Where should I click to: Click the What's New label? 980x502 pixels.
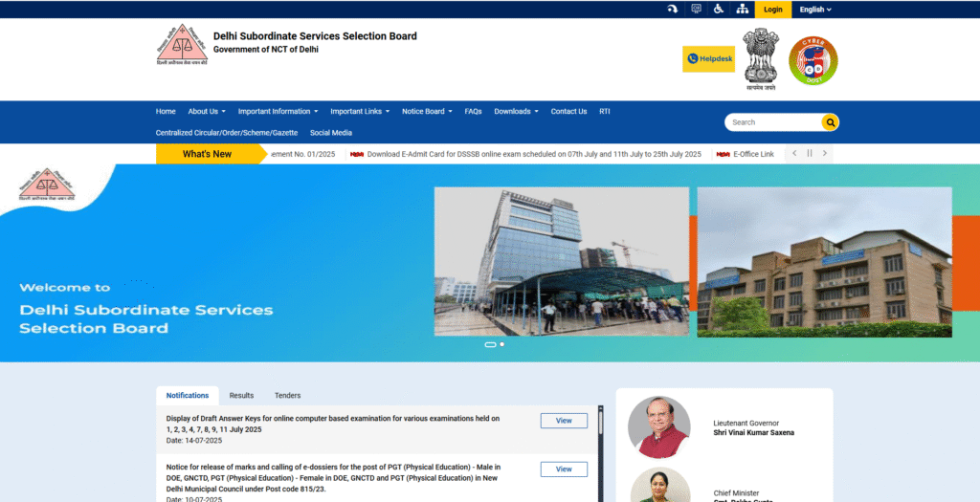tap(207, 154)
